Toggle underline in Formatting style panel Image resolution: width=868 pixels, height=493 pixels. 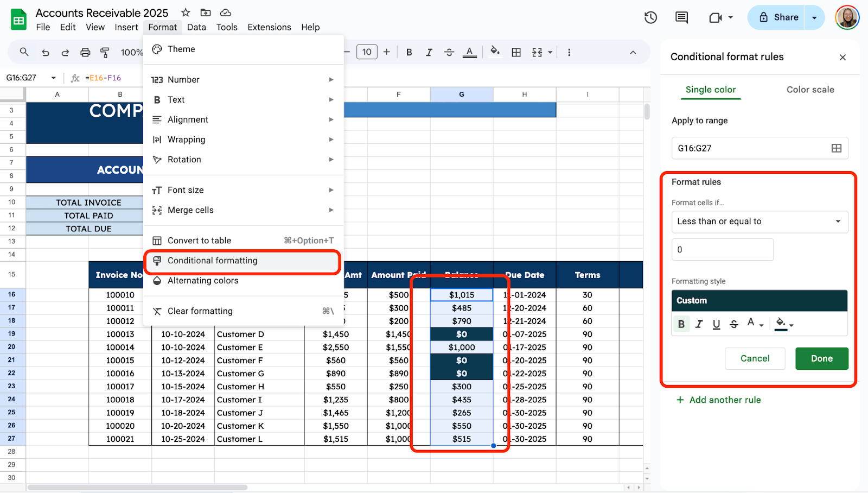716,324
